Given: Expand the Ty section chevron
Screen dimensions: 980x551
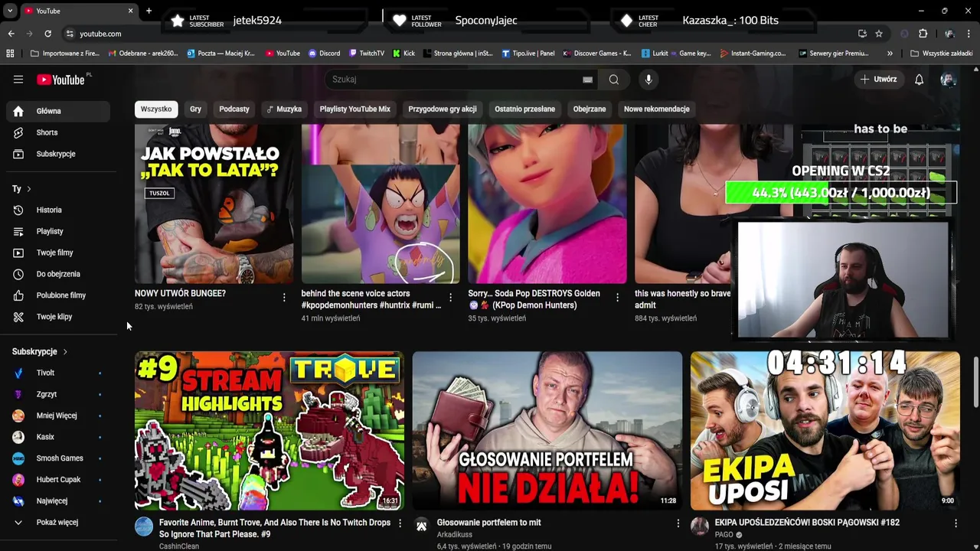Looking at the screenshot, I should (x=28, y=189).
